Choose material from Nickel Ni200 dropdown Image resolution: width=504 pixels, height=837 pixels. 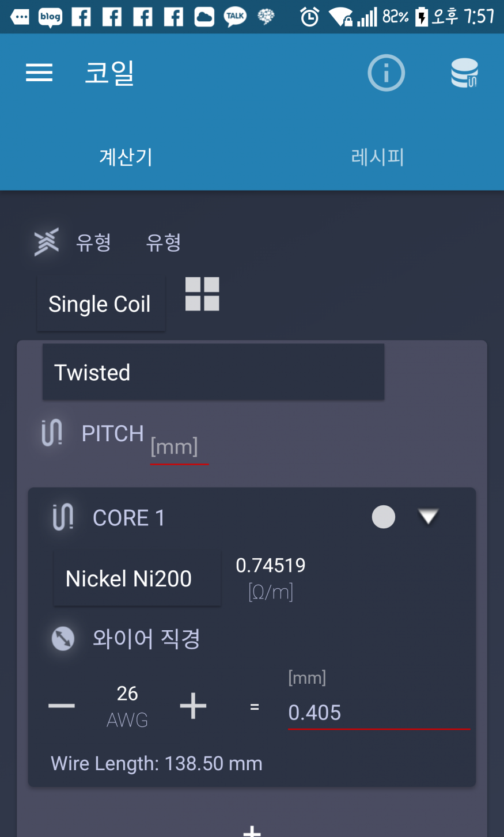point(137,578)
